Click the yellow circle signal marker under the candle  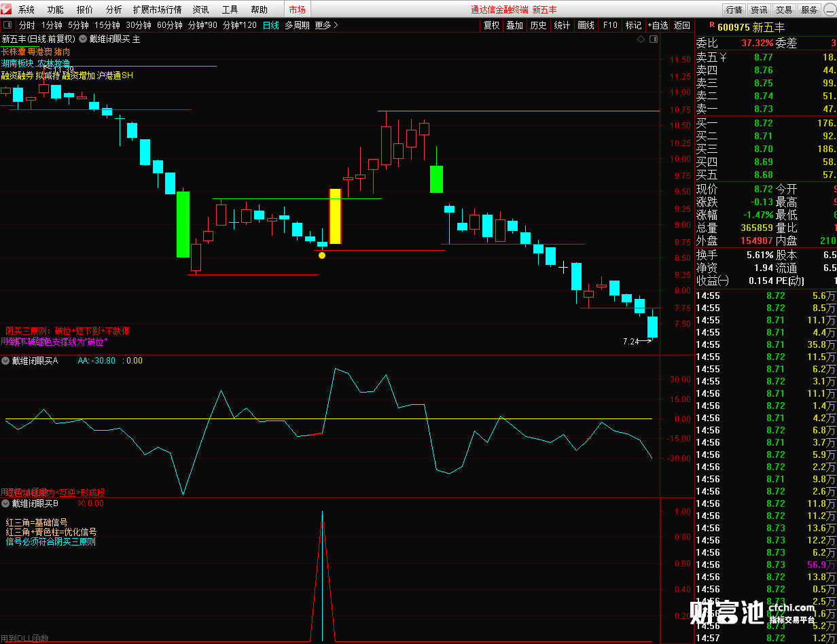[x=322, y=256]
